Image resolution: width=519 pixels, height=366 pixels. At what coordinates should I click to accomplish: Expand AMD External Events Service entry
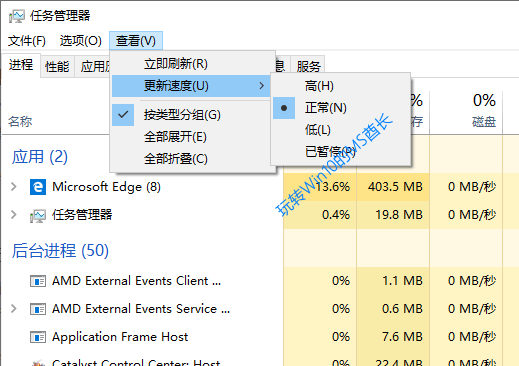(14, 309)
